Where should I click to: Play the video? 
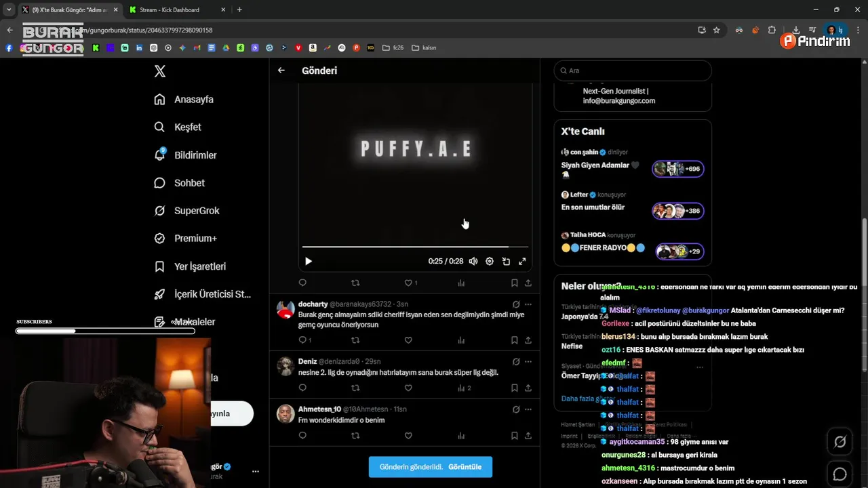pos(309,262)
